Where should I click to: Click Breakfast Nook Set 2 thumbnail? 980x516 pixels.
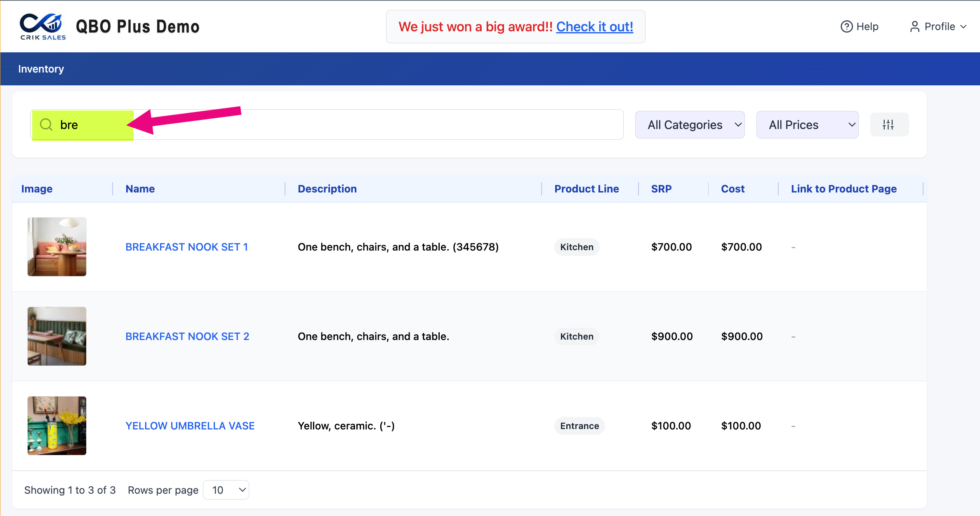coord(57,336)
